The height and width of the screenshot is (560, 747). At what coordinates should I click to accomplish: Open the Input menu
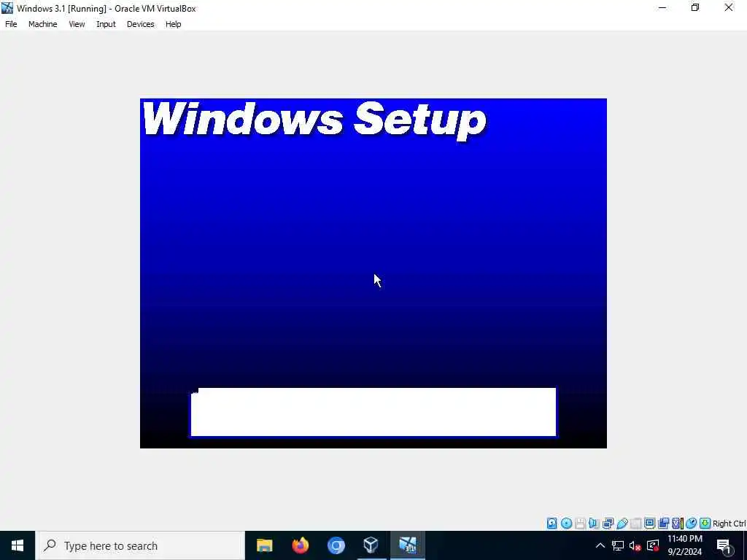tap(106, 24)
